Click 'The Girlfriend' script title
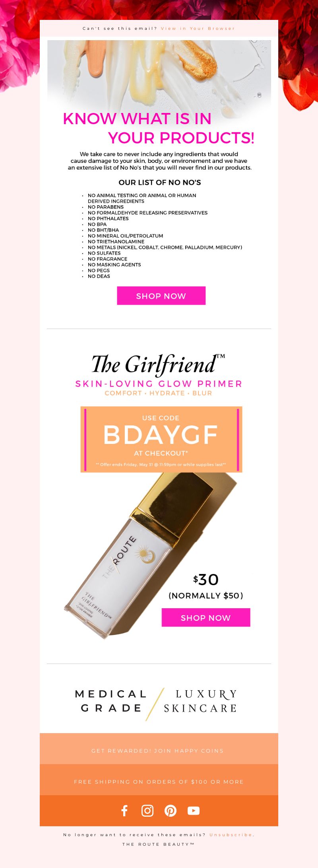 click(x=158, y=364)
